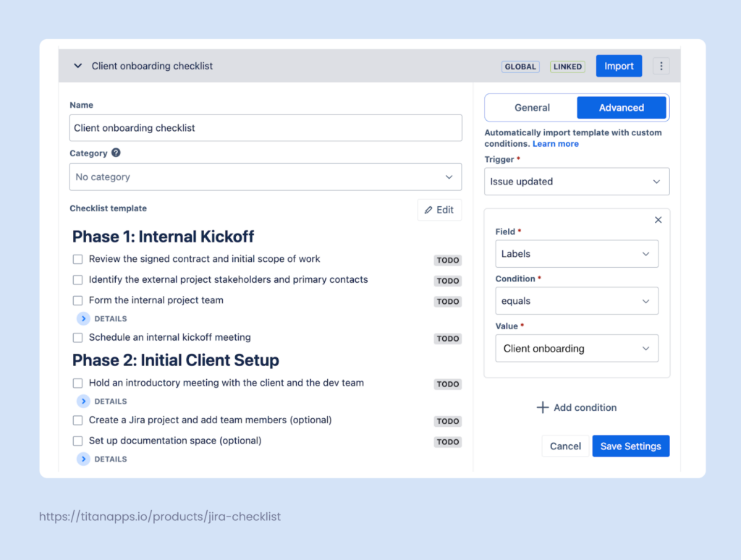
Task: Open the Learn more link
Action: click(x=556, y=143)
